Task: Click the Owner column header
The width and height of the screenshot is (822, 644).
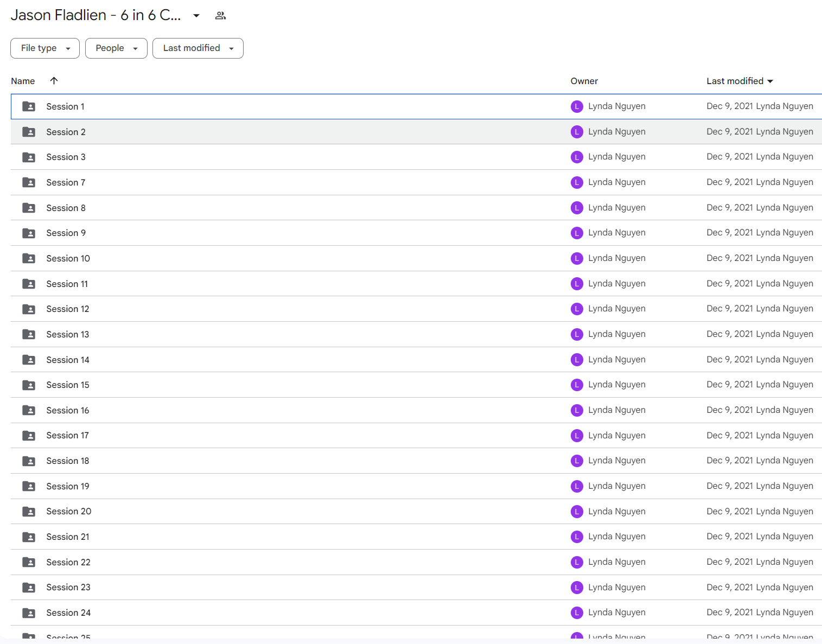Action: click(584, 81)
